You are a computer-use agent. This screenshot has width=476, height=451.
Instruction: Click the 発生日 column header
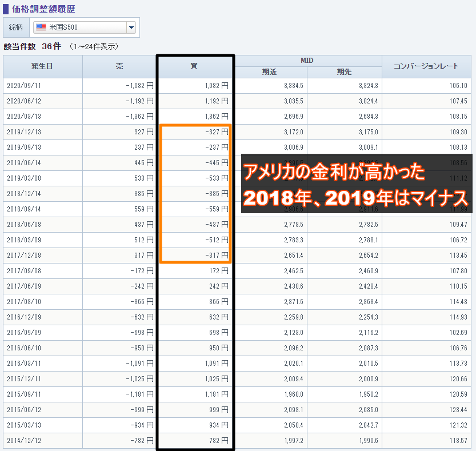(x=42, y=66)
